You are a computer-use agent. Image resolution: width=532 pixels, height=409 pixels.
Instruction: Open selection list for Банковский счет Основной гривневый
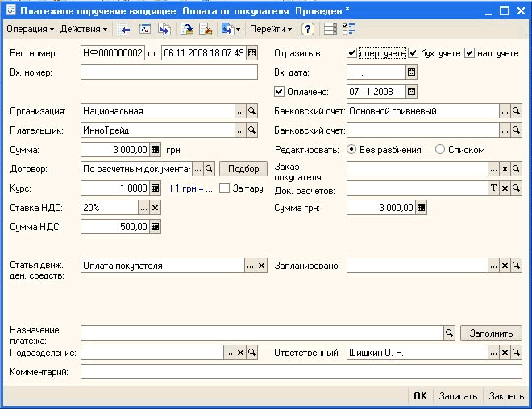tap(505, 111)
